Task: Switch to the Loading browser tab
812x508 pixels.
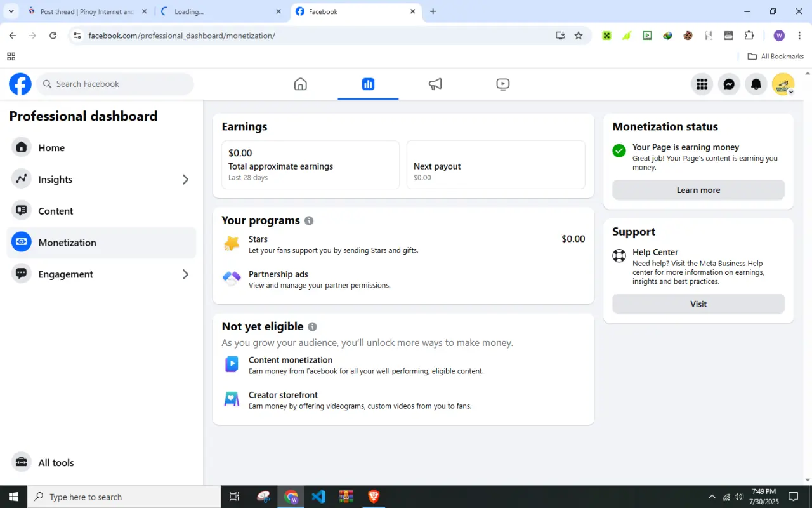Action: tap(220, 11)
